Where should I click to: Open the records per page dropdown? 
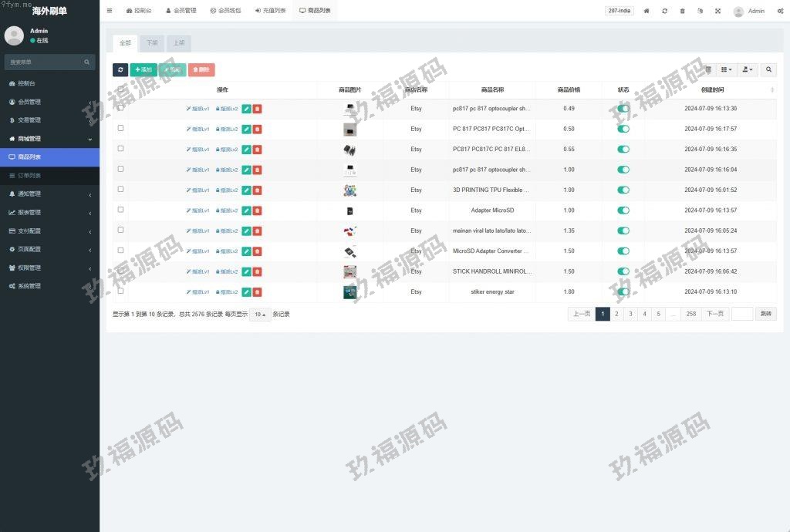click(260, 315)
